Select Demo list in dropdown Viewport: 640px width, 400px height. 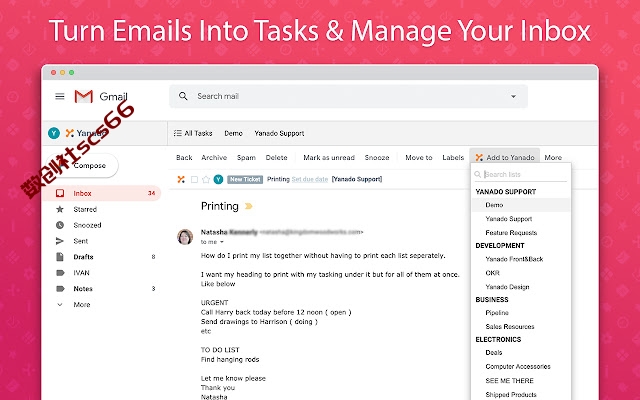[521, 205]
